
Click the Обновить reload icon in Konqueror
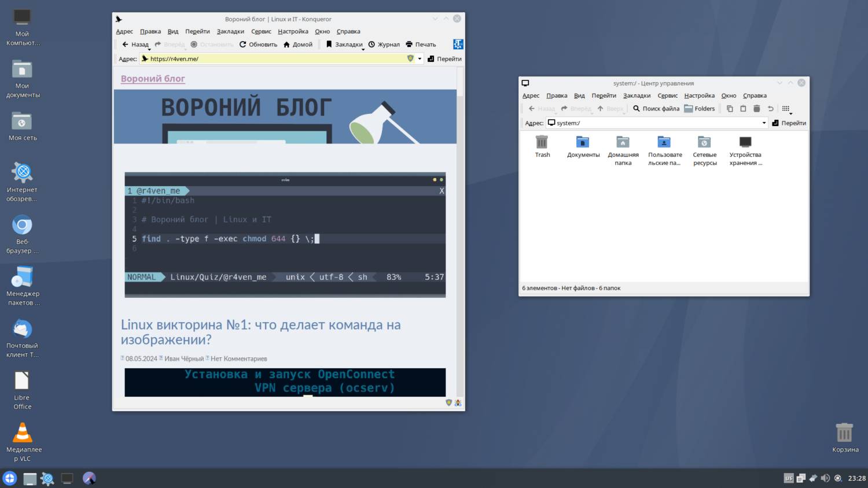(x=243, y=45)
